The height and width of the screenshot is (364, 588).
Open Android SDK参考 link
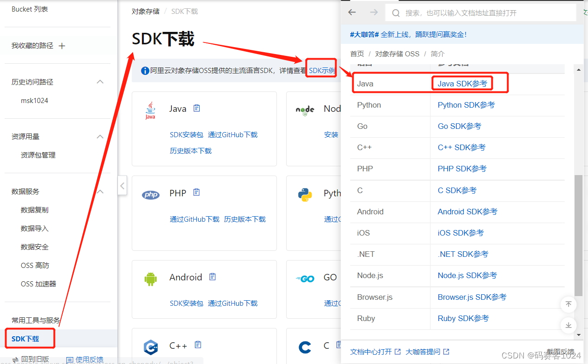pyautogui.click(x=468, y=212)
